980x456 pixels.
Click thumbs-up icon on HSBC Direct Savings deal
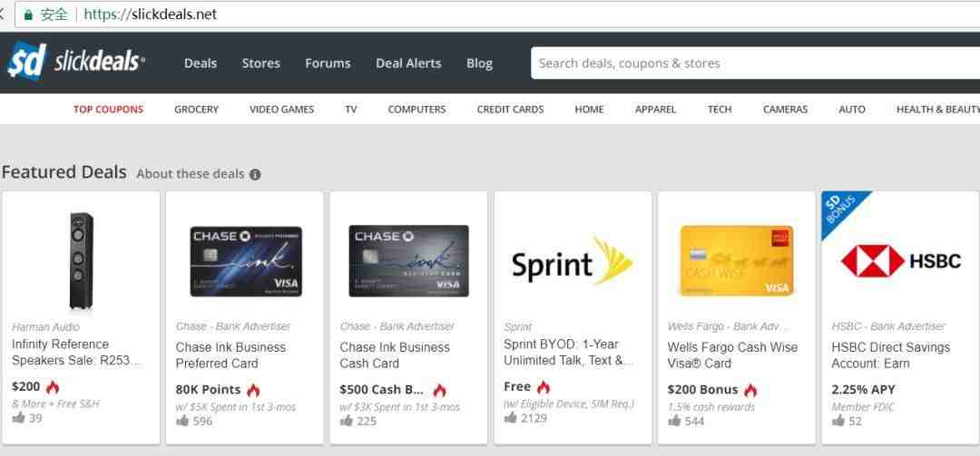pos(838,421)
